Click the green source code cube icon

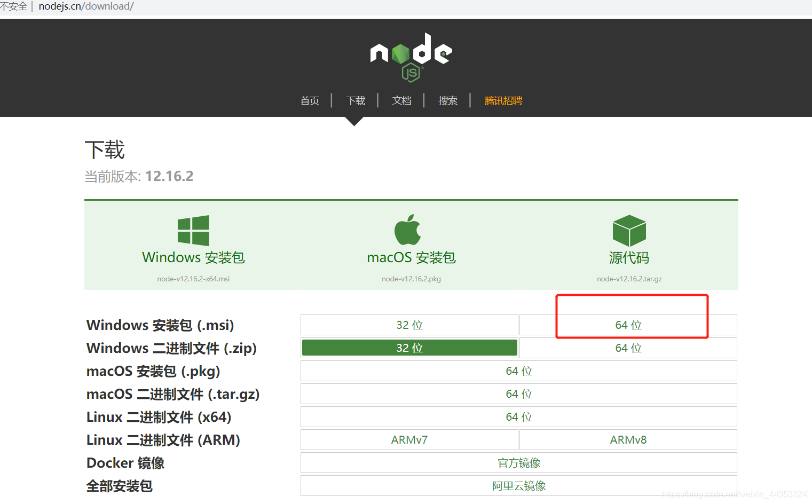point(629,231)
